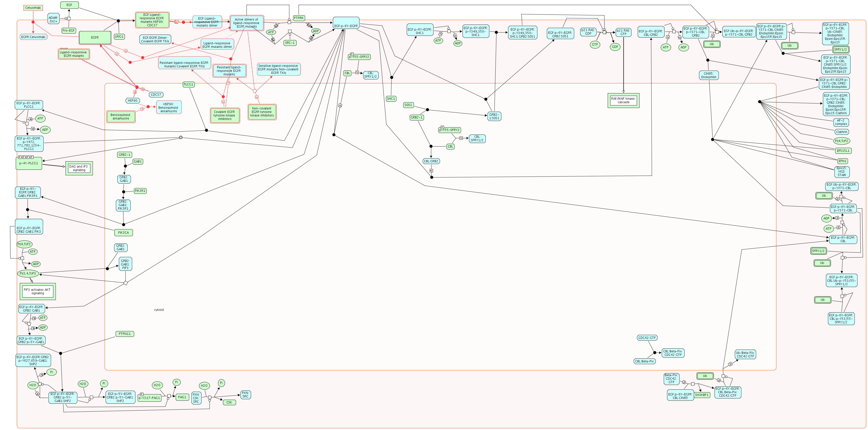The image size is (868, 430).
Task: Click the Cetuximab node
Action: click(x=33, y=8)
